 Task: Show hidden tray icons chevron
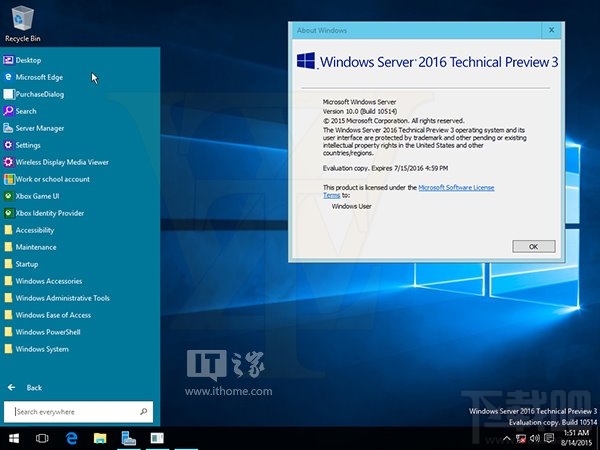point(507,439)
